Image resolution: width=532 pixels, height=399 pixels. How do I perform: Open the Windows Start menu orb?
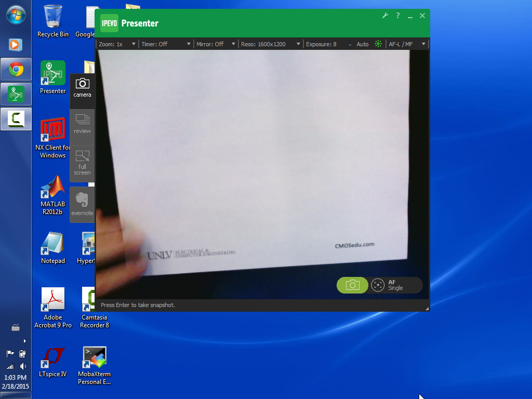click(16, 15)
